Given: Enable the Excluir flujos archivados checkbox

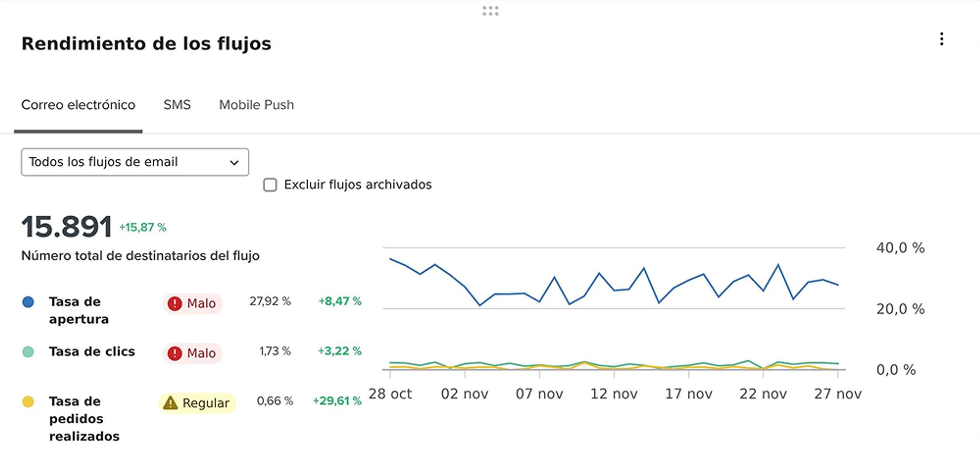Looking at the screenshot, I should tap(270, 185).
